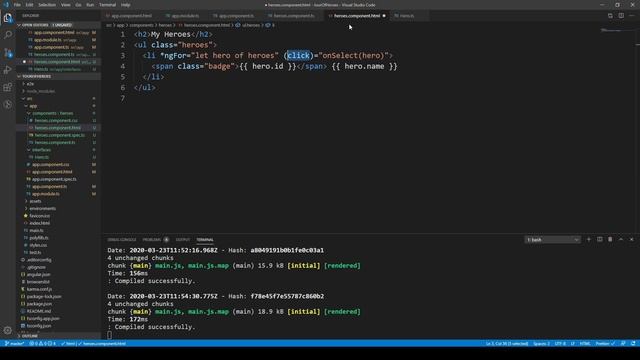Open the editor More Actions ellipsis
The width and height of the screenshot is (640, 360).
click(632, 16)
